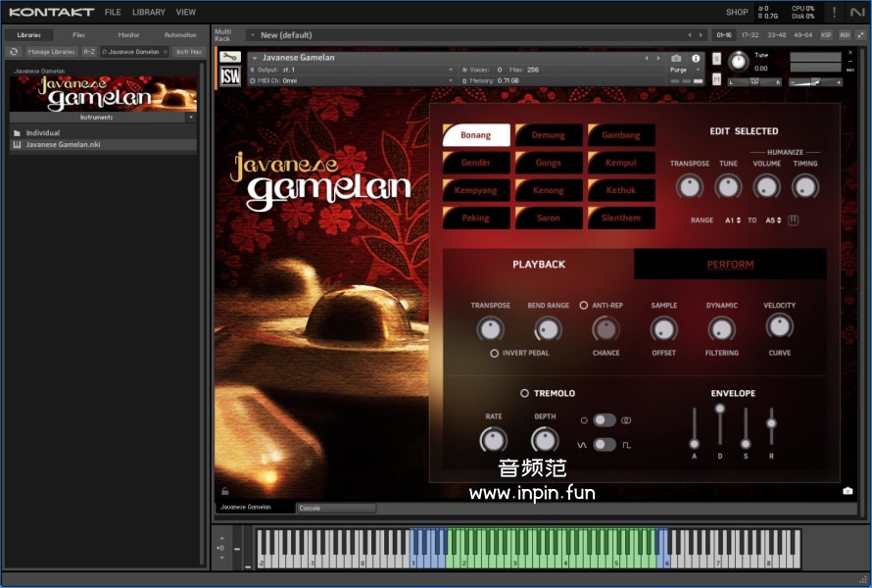
Task: Enable the Tremolo radio toggle
Action: coord(524,393)
